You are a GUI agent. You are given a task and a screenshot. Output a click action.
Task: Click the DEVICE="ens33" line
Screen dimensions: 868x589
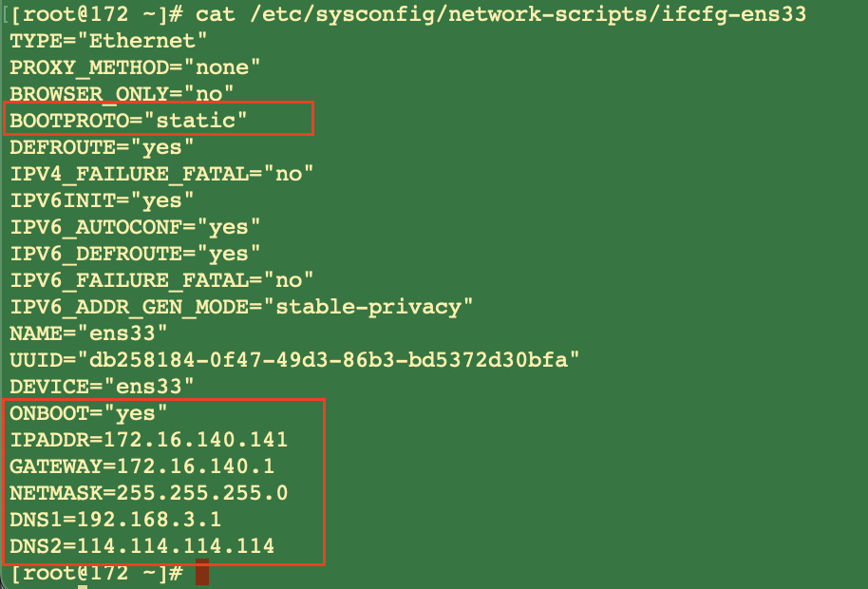click(102, 387)
